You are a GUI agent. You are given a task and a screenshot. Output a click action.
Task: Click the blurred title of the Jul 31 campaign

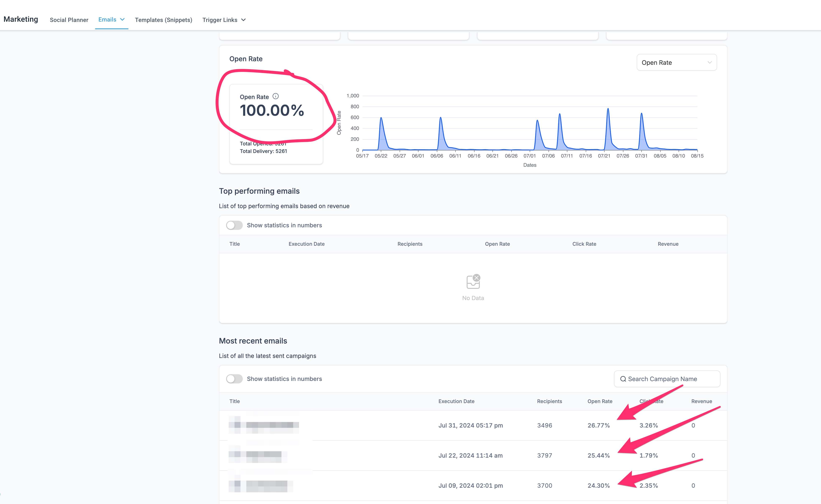263,425
